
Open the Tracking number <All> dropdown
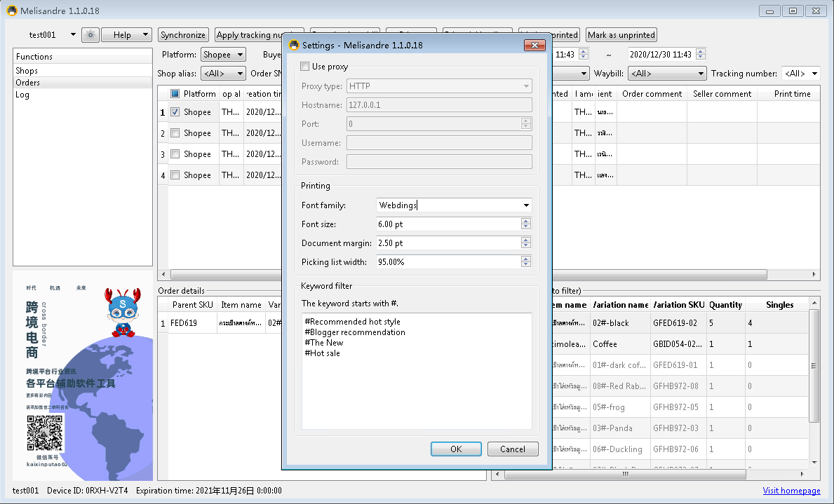point(800,74)
